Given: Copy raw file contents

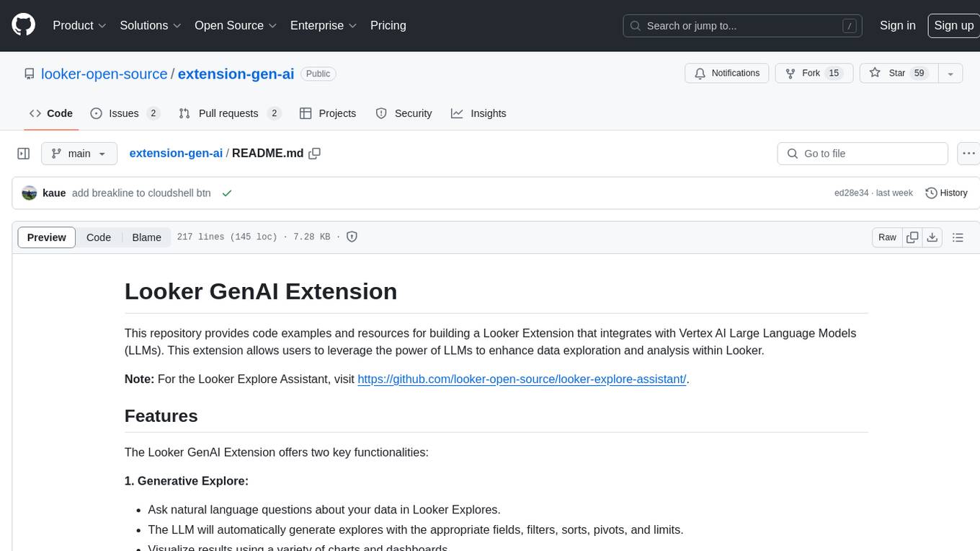Looking at the screenshot, I should 912,237.
